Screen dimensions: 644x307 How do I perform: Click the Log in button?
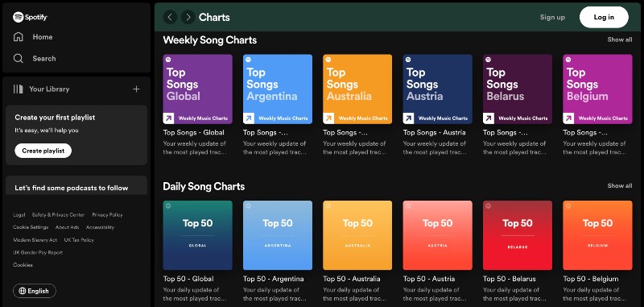pyautogui.click(x=604, y=17)
